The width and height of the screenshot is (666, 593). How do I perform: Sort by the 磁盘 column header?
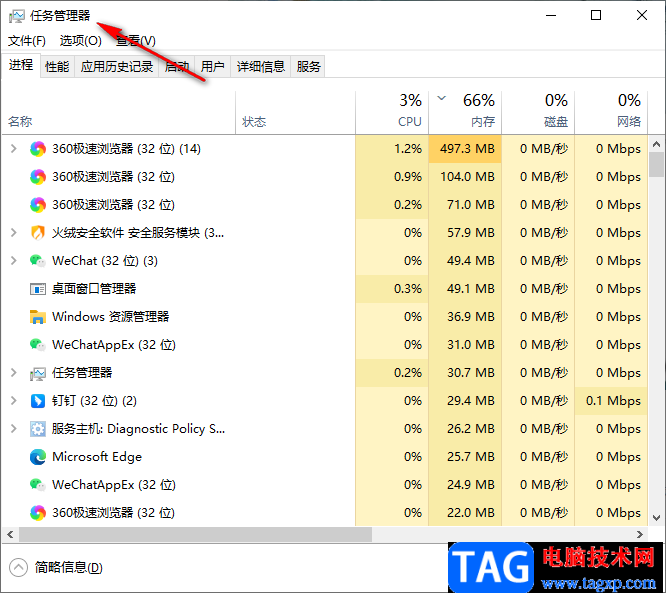point(538,113)
